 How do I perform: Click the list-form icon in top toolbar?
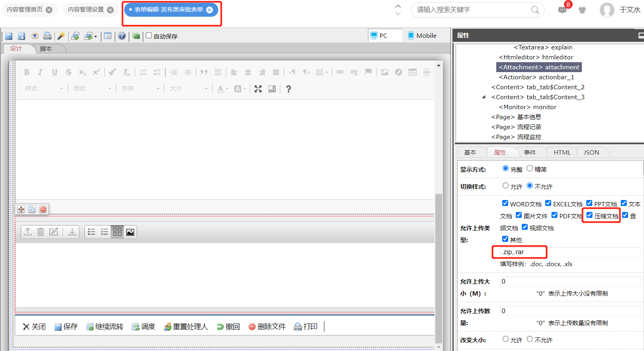tap(108, 36)
